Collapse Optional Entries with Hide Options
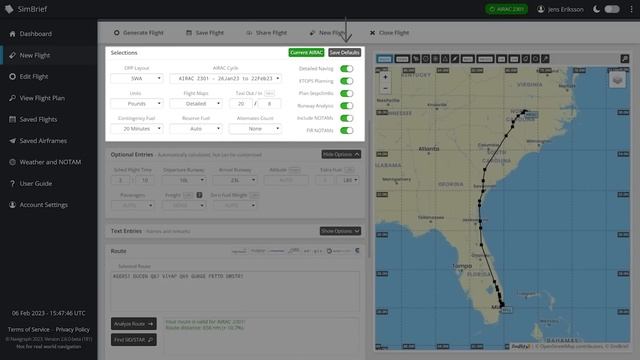 pos(341,154)
